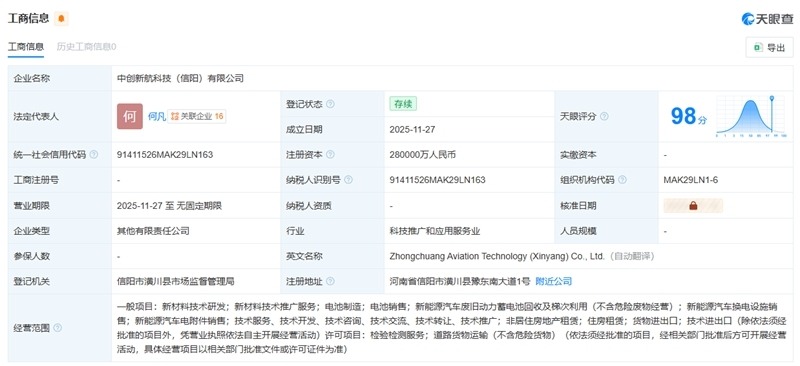
Task: Export data with the 导出 button
Action: pos(769,47)
